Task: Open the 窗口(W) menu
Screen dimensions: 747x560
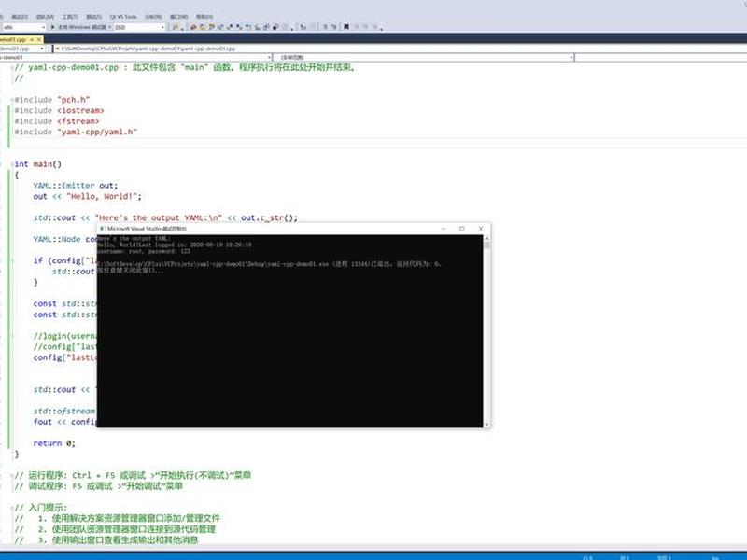Action: (178, 17)
